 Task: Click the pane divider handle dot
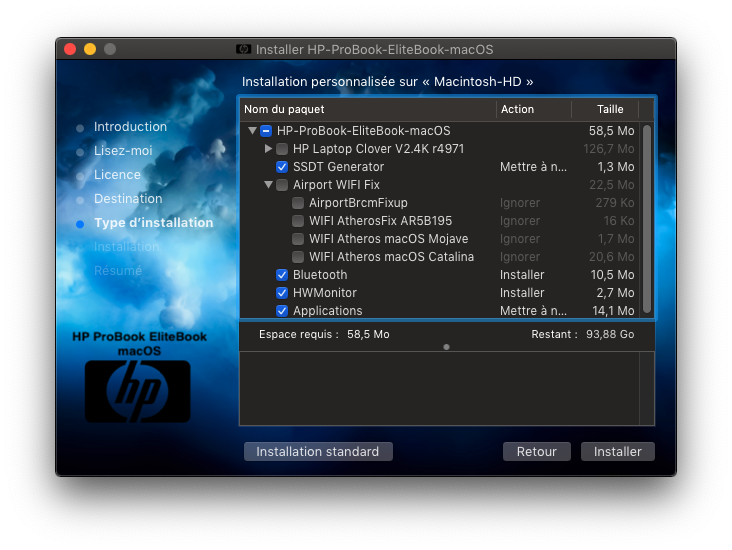[x=446, y=347]
